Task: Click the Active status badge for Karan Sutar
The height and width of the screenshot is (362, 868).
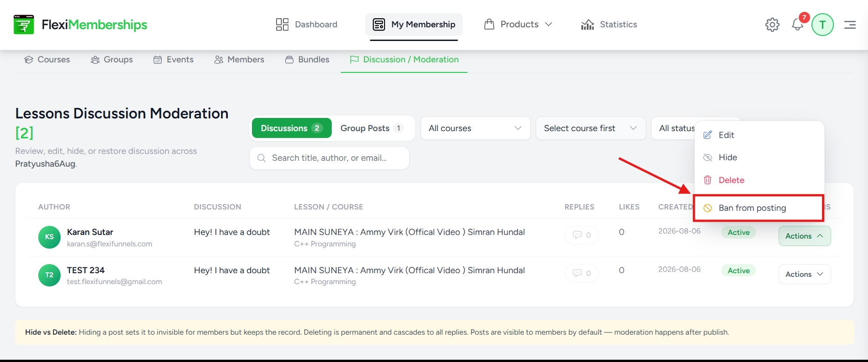Action: (739, 232)
